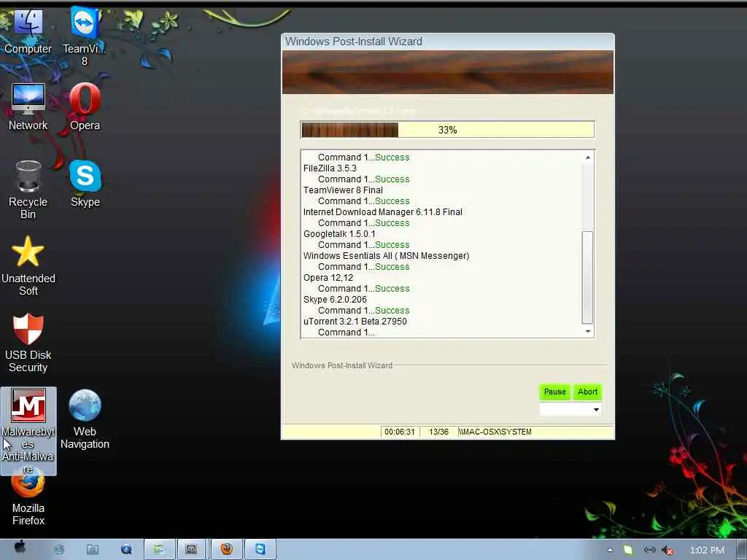Open the Web Navigation globe icon
Viewport: 747px width, 560px height.
pos(85,419)
